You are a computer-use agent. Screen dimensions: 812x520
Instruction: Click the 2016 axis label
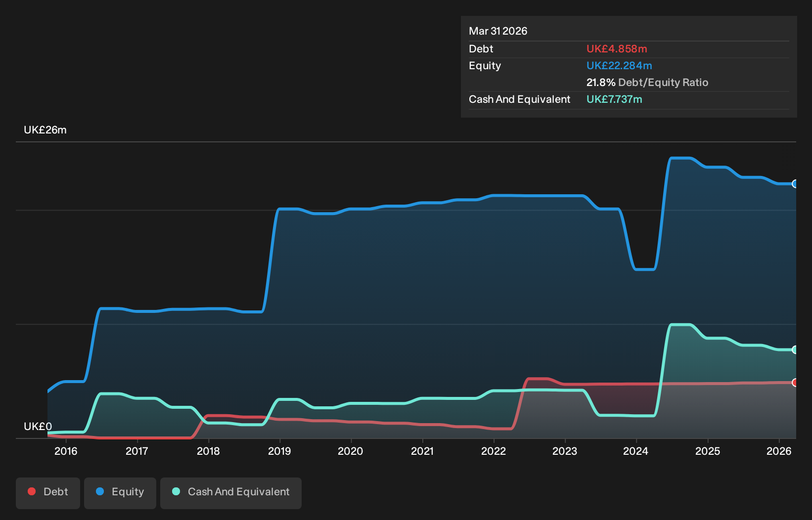66,451
